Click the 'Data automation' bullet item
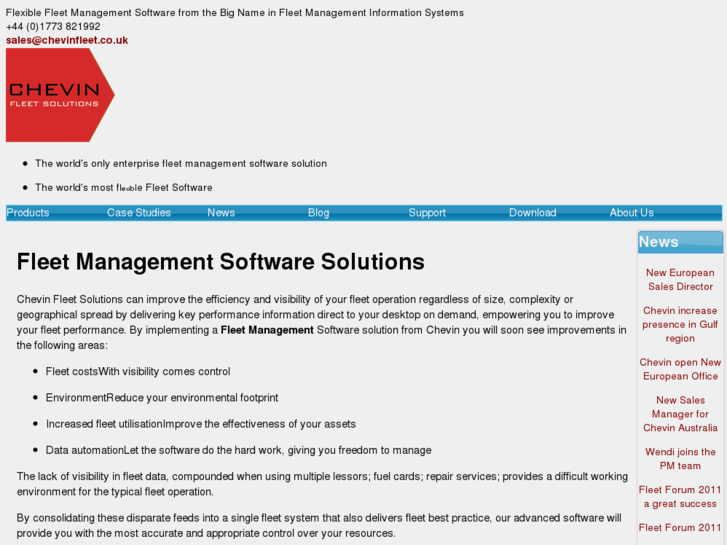Image resolution: width=727 pixels, height=545 pixels. (238, 450)
